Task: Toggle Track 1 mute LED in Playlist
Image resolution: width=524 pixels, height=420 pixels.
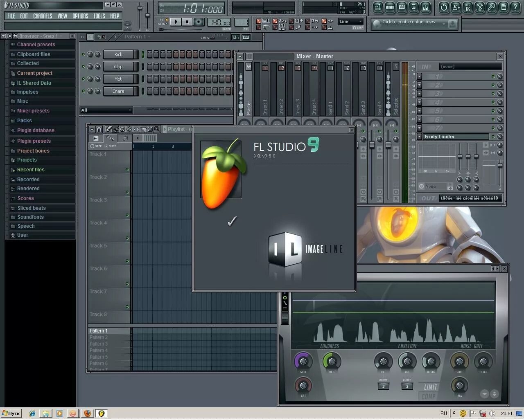Action: 127,169
